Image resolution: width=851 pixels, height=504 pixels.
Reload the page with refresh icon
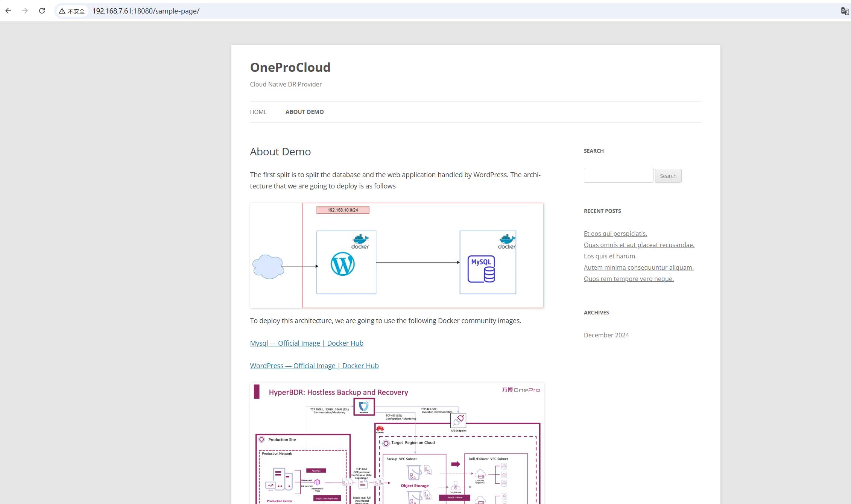[42, 11]
